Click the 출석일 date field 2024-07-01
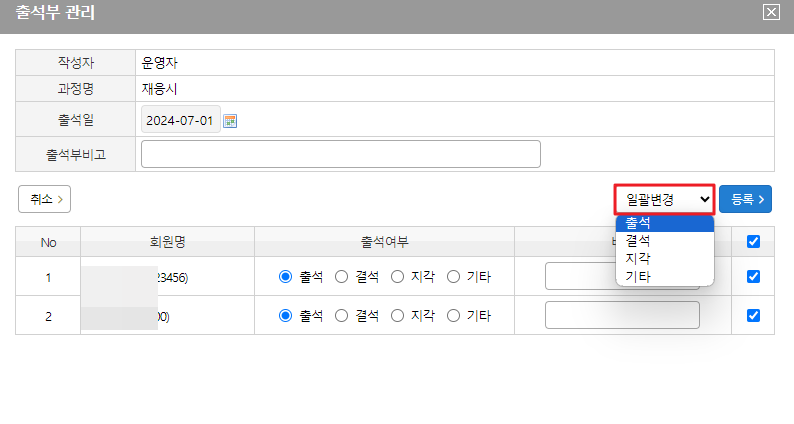Viewport: 794px width, 424px height. [180, 121]
